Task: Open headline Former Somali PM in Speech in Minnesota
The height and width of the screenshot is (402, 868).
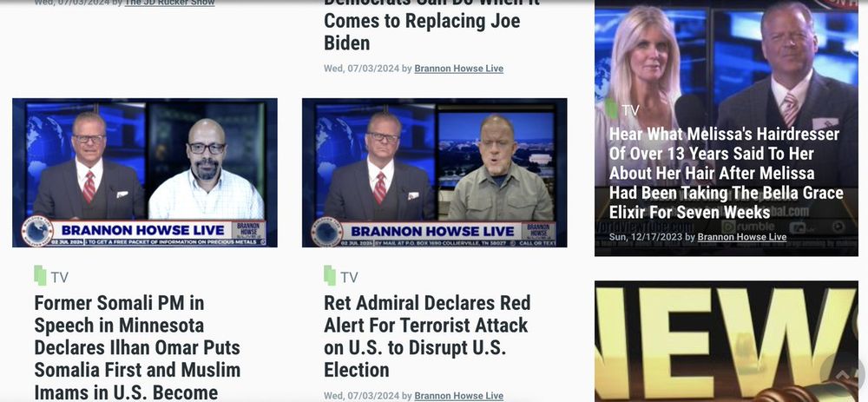Action: coord(137,347)
